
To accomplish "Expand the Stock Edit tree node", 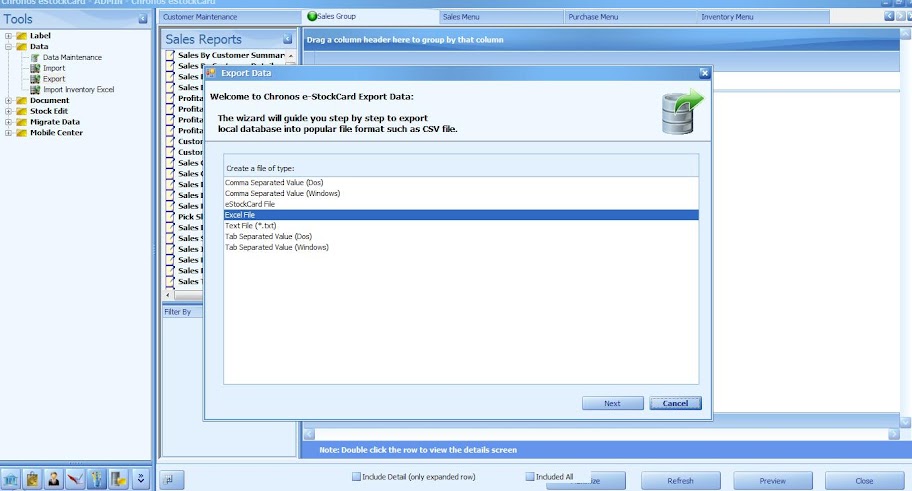I will [x=9, y=111].
